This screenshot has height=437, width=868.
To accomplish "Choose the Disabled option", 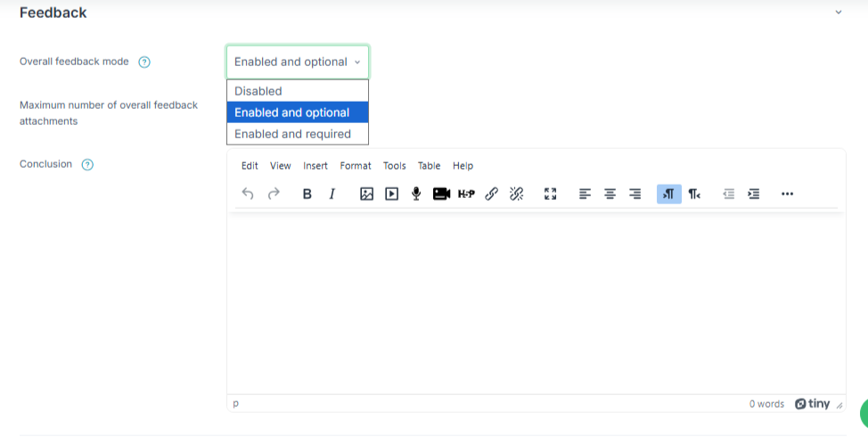I will pos(298,91).
